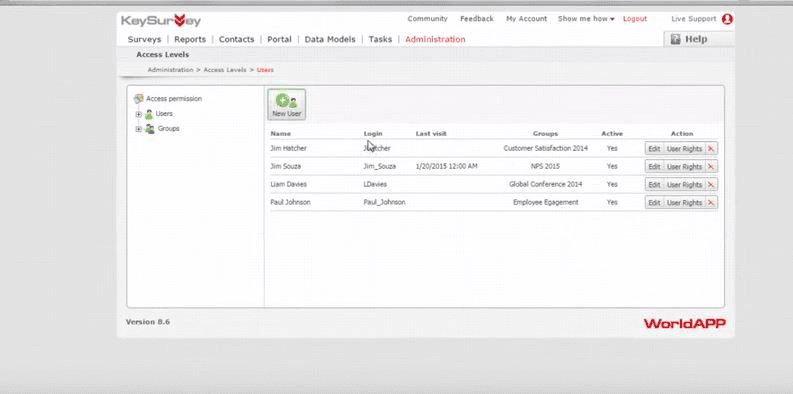793x394 pixels.
Task: Remove Paul Johnson using red X icon
Action: click(711, 202)
